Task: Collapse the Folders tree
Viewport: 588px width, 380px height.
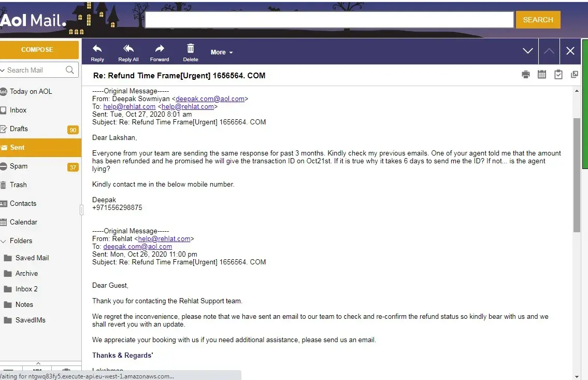Action: click(x=4, y=241)
